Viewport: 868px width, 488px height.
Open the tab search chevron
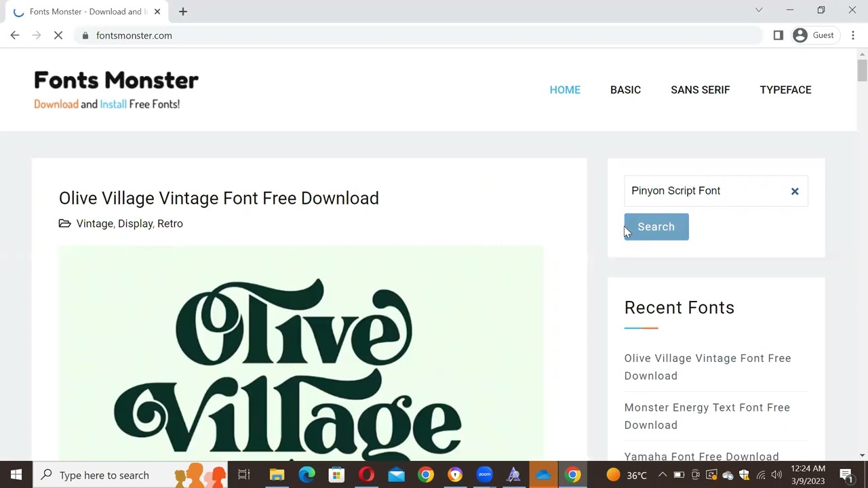(759, 10)
